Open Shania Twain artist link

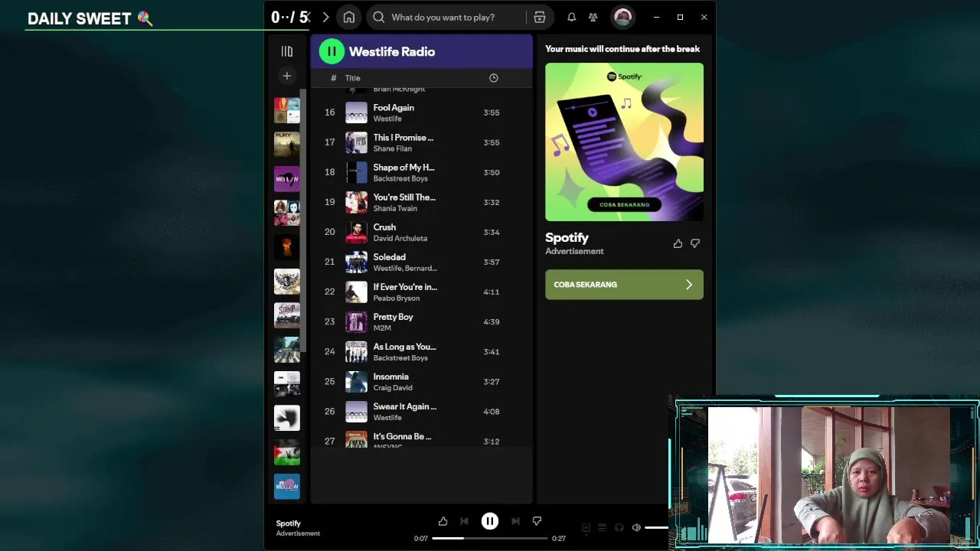click(x=395, y=208)
